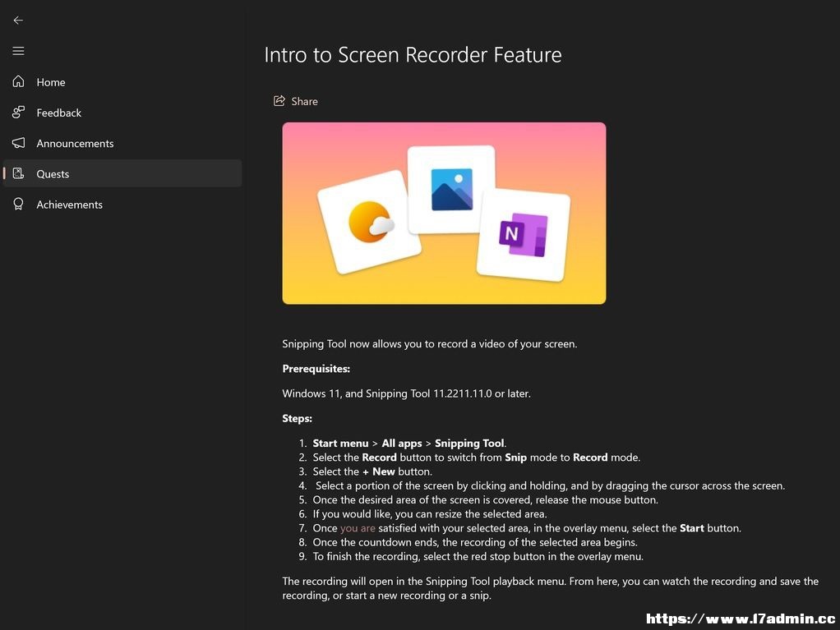840x630 pixels.
Task: Click step 6 "If you would like"
Action: point(353,514)
